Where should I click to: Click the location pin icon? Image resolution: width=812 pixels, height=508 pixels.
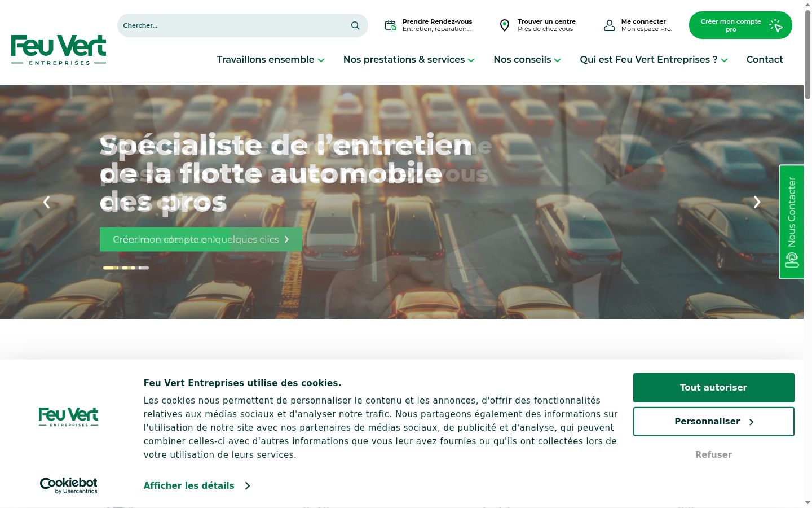tap(505, 25)
